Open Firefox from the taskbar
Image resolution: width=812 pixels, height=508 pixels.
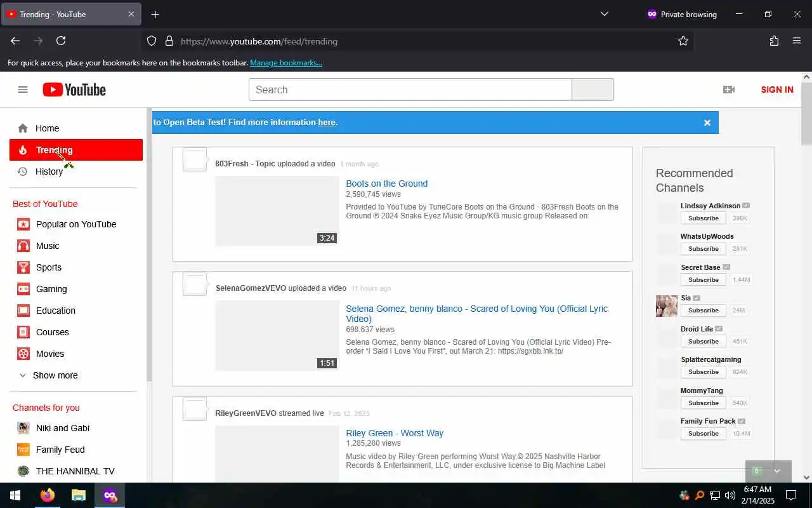tap(47, 495)
